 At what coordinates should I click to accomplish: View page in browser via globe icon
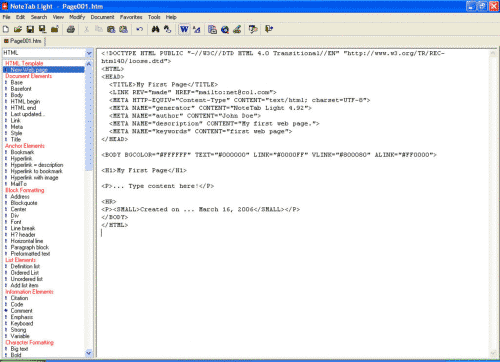click(x=225, y=29)
